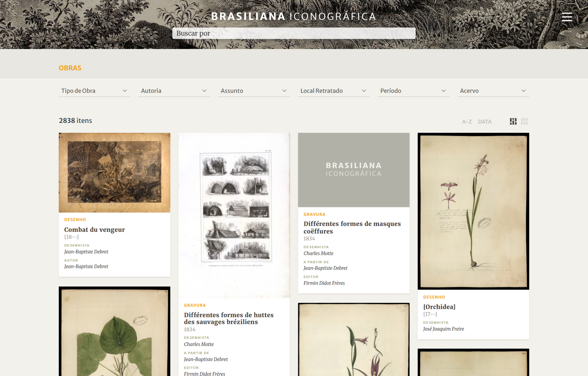This screenshot has height=376, width=588.
Task: Expand the Período filter dropdown
Action: click(x=413, y=91)
